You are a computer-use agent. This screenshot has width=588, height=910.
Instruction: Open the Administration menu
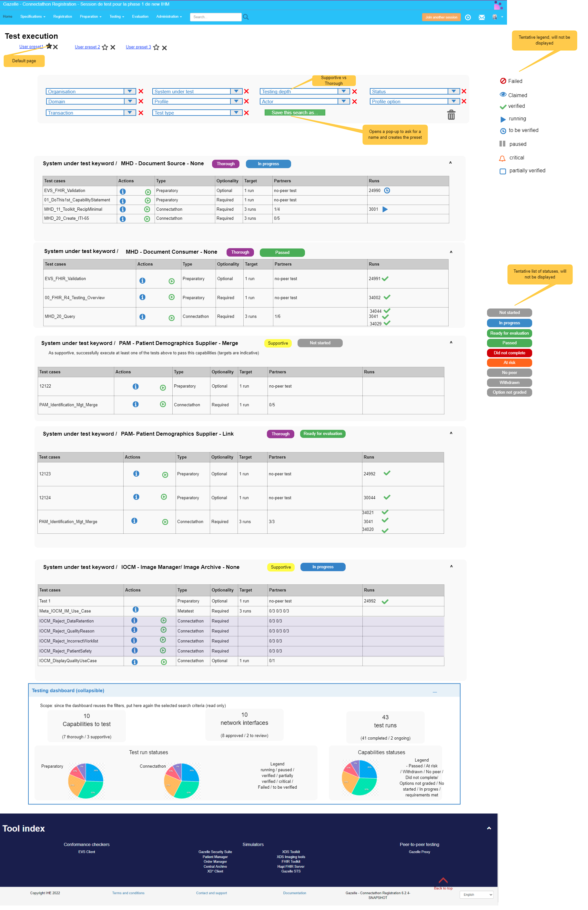pos(169,16)
